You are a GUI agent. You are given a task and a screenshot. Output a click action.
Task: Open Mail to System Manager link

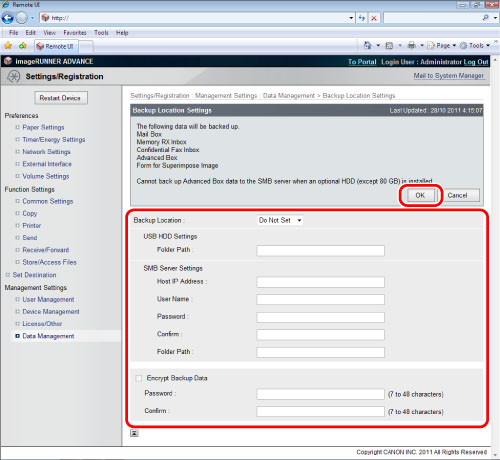[448, 76]
